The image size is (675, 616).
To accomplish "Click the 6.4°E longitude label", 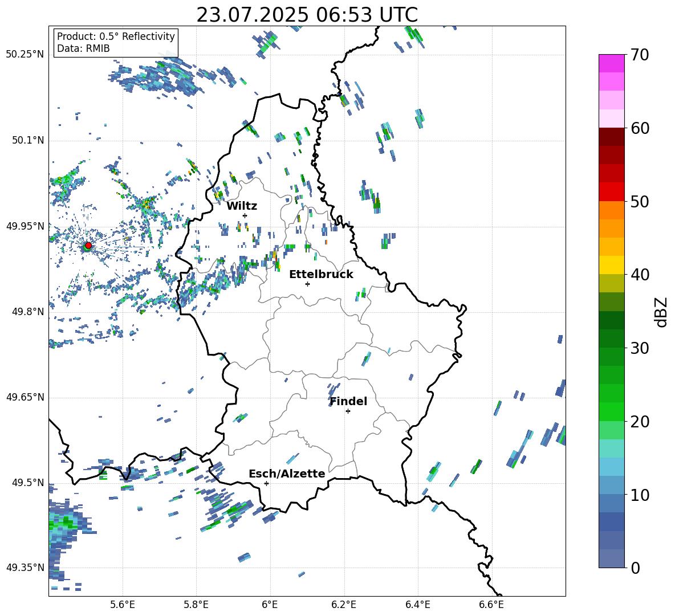I will (x=417, y=605).
